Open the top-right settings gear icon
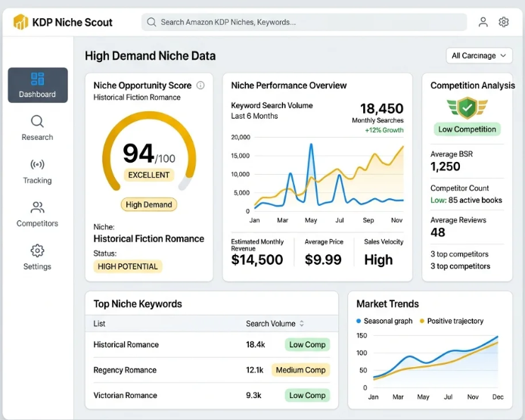The height and width of the screenshot is (420, 525). 504,22
